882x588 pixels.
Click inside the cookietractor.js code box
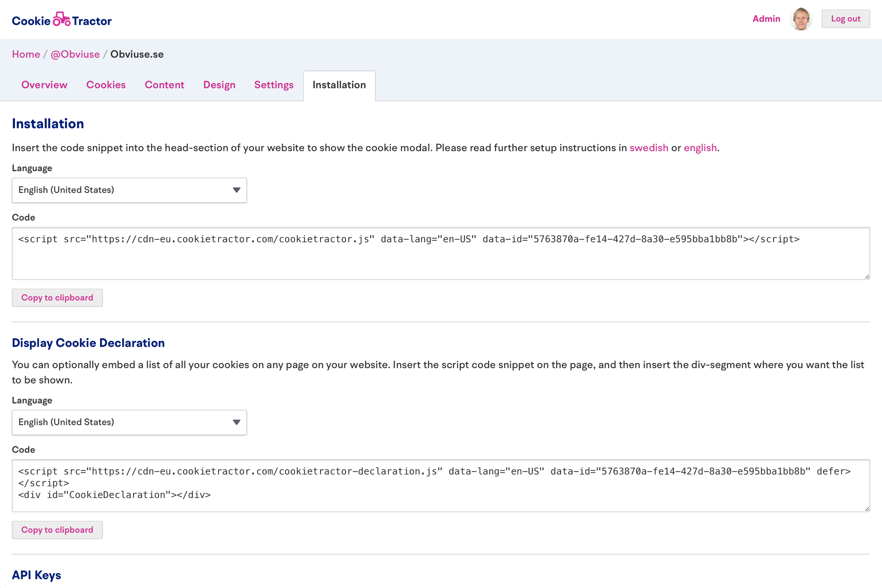(x=441, y=254)
